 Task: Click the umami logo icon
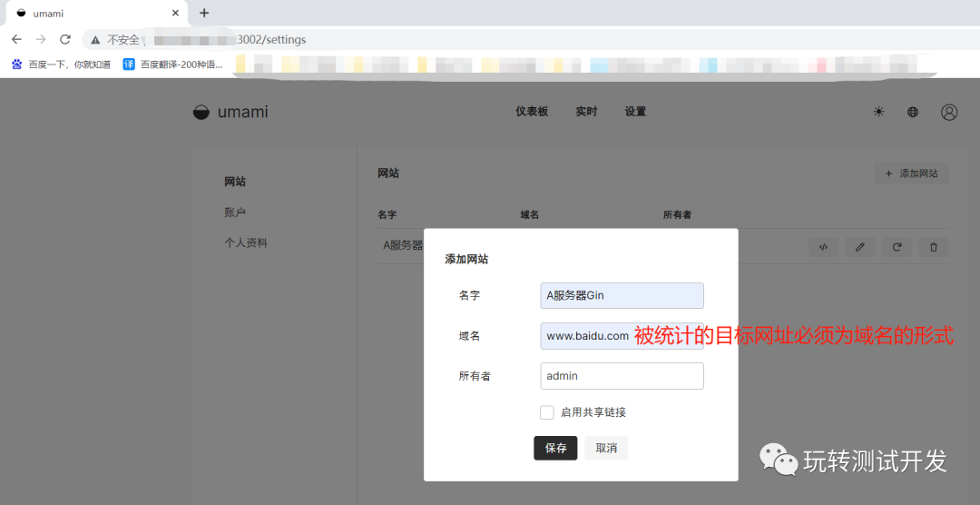tap(201, 113)
